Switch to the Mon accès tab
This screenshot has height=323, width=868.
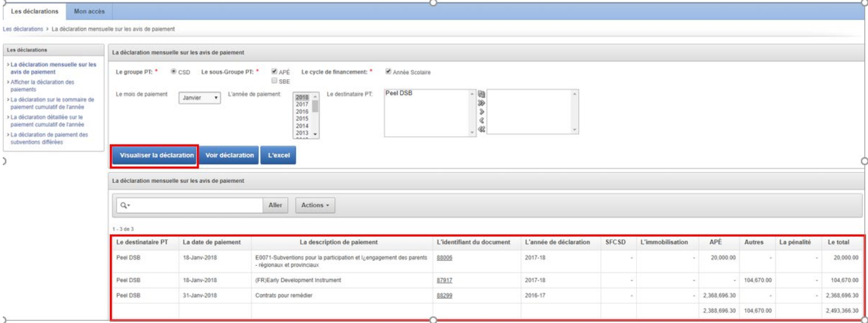(x=89, y=11)
